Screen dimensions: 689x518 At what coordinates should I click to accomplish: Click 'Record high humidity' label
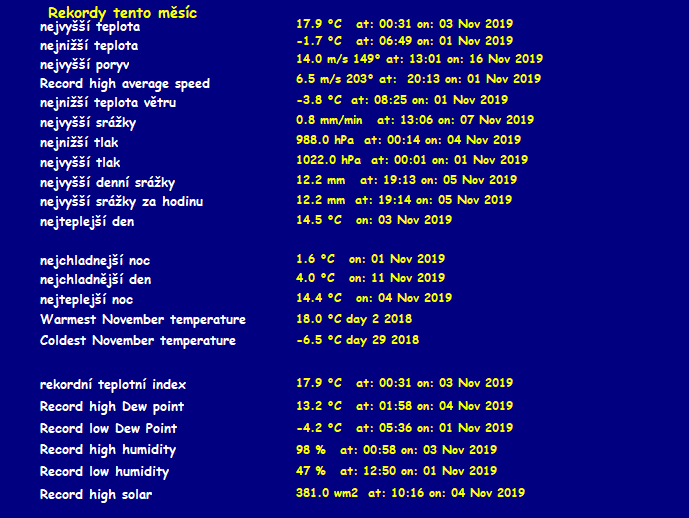(108, 450)
